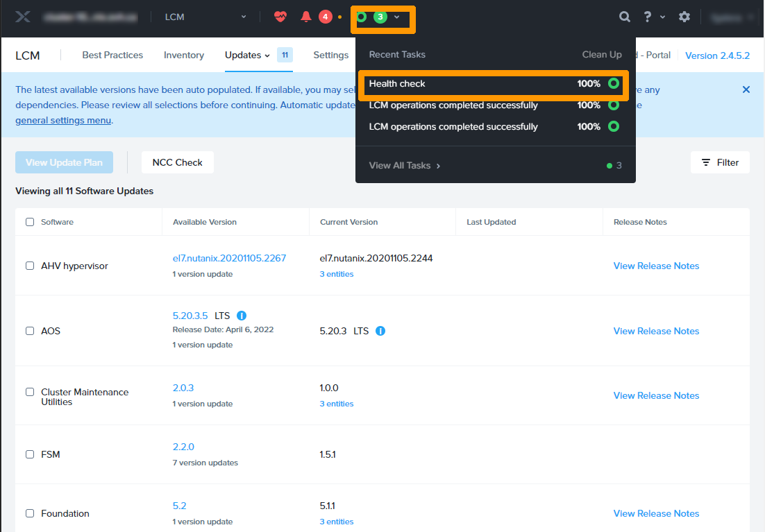Click the AOS available version info icon
This screenshot has height=532, width=765.
(x=241, y=316)
